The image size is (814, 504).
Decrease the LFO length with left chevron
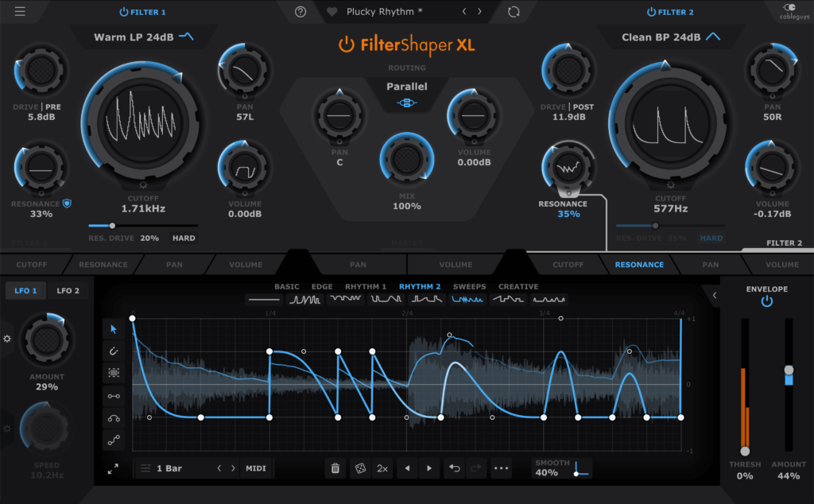pos(219,468)
